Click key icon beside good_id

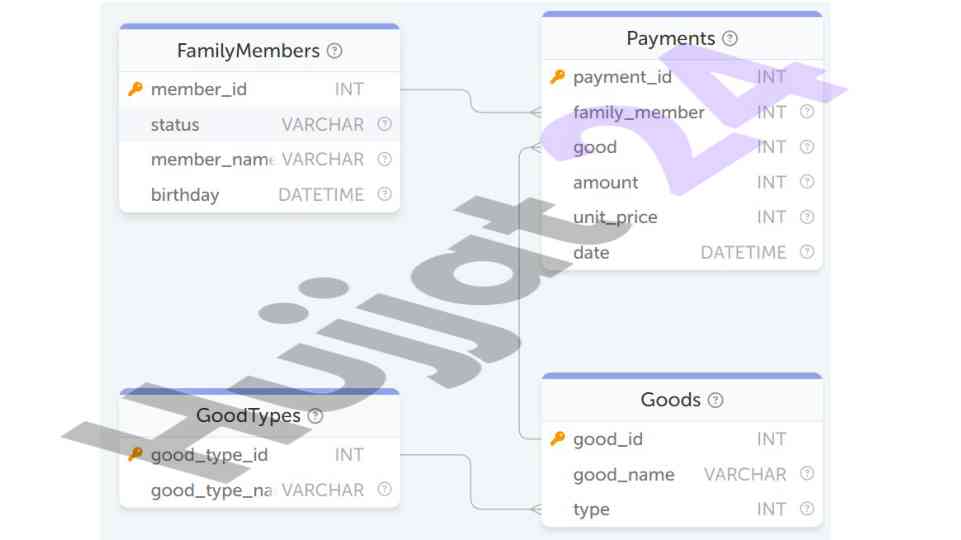[558, 439]
